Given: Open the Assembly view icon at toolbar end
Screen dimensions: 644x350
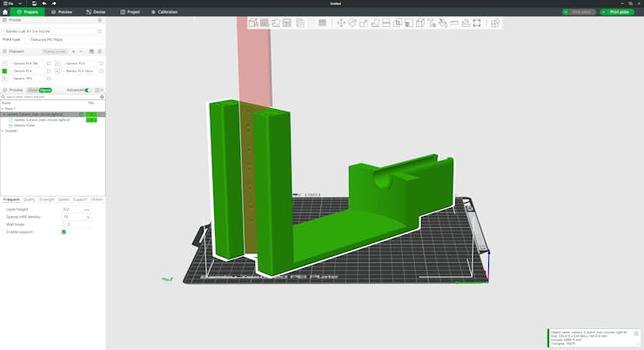Looking at the screenshot, I should tap(495, 23).
